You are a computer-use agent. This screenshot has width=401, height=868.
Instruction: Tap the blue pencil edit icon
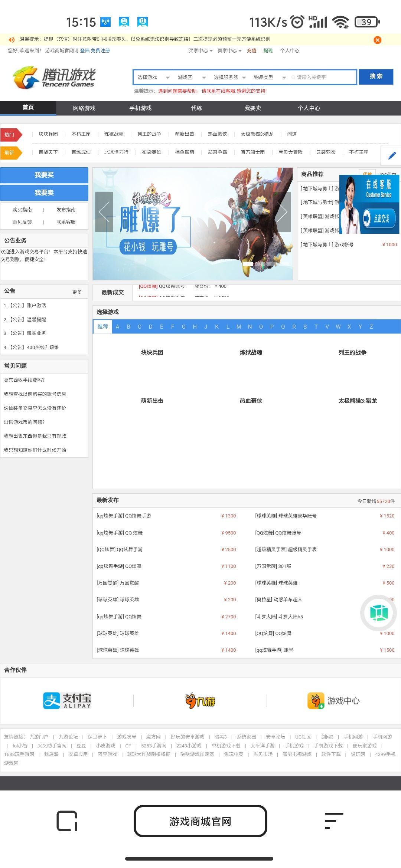[x=392, y=155]
